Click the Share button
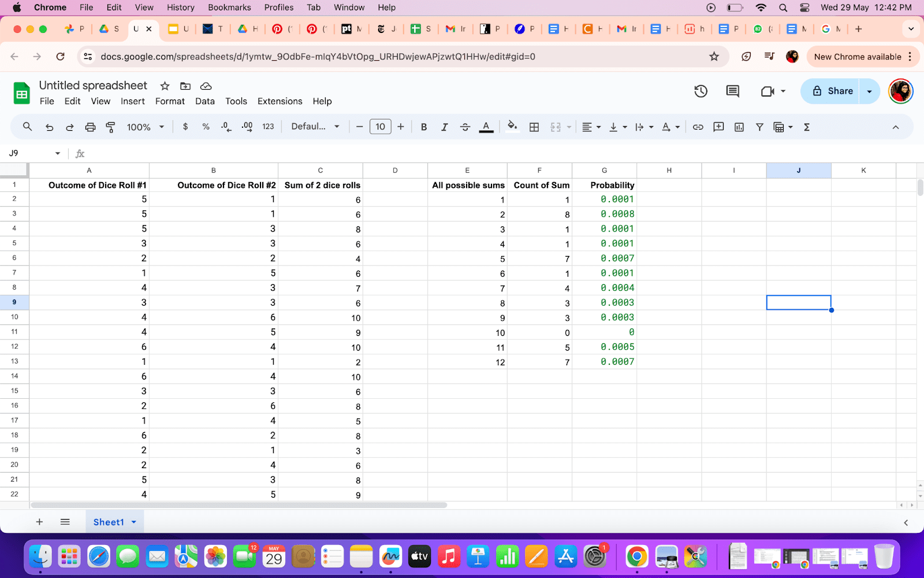924x578 pixels. (x=837, y=91)
